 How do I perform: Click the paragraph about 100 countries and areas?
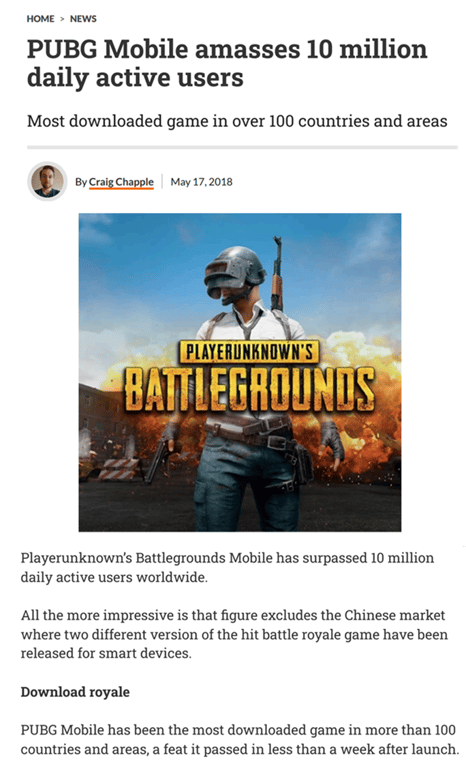(x=239, y=740)
